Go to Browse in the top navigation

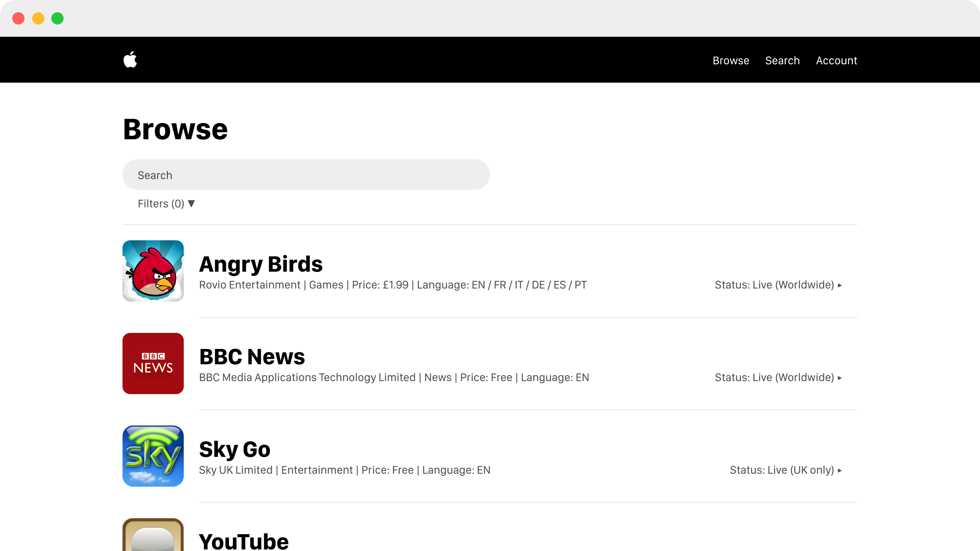click(731, 60)
